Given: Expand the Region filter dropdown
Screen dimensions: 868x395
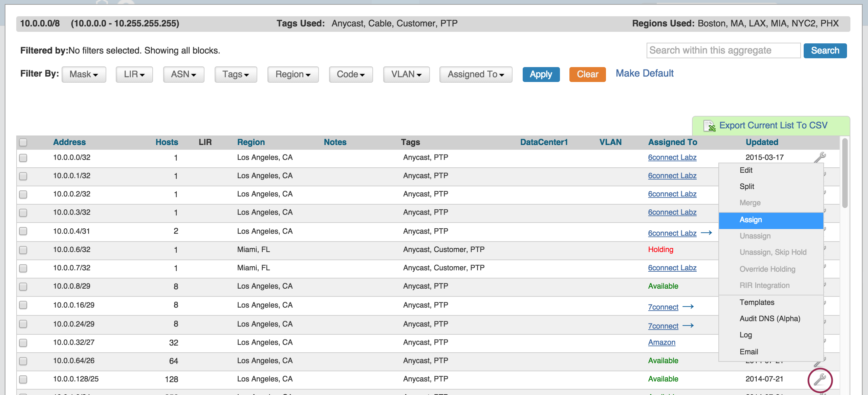Looking at the screenshot, I should coord(293,74).
